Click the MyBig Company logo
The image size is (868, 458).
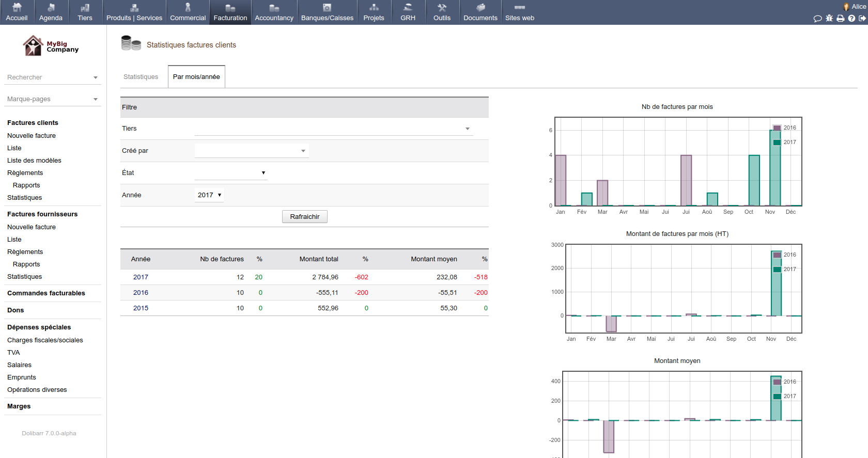51,46
